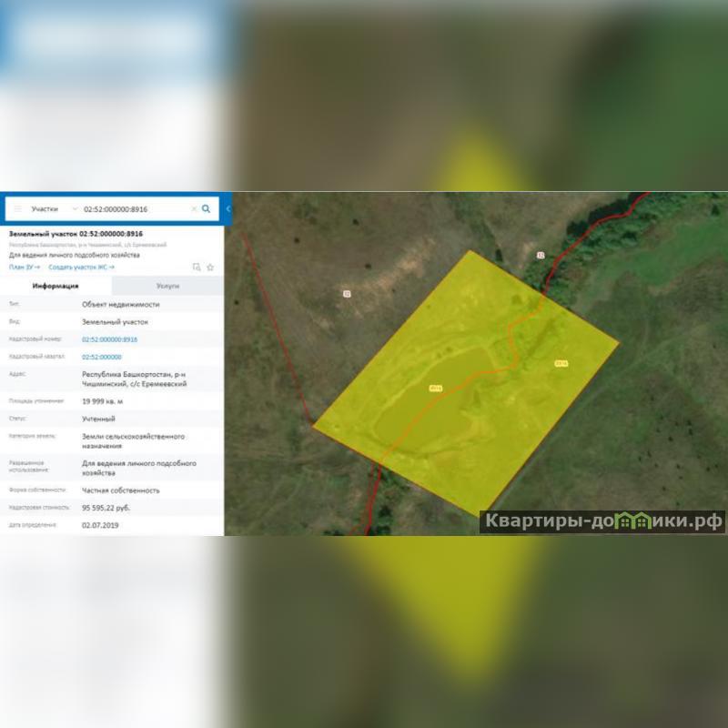The height and width of the screenshot is (728, 728).
Task: Click the 8916 label at parcel center
Action: [435, 389]
